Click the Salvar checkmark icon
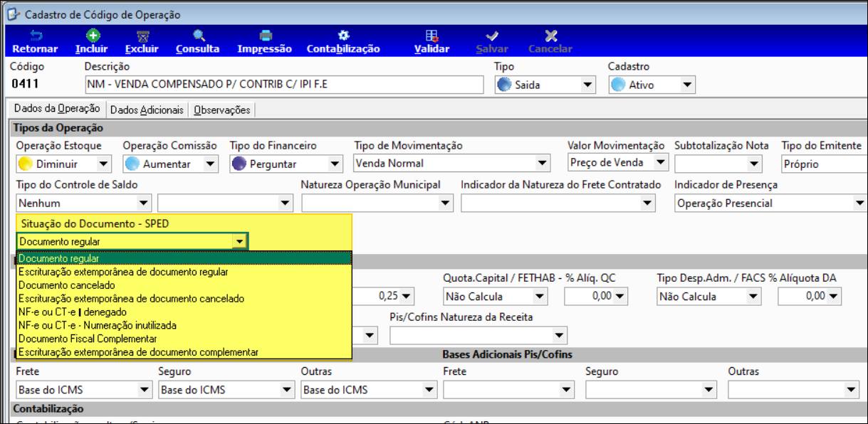This screenshot has height=424, width=868. pyautogui.click(x=492, y=36)
